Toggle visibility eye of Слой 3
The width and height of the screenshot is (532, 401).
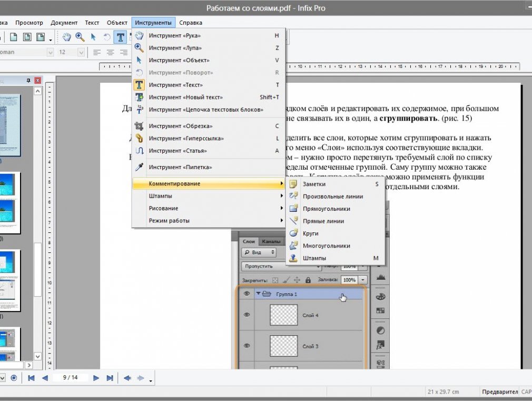[247, 346]
